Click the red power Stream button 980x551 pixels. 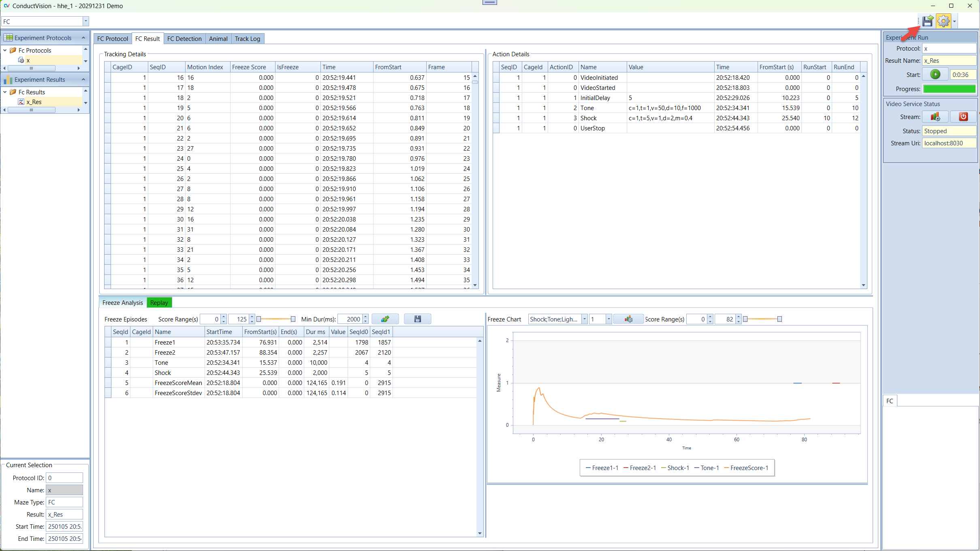[963, 117]
